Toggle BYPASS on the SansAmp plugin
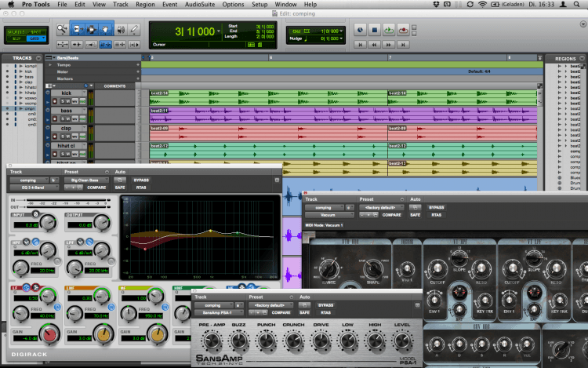Viewport: 588px width, 368px height. tap(325, 305)
